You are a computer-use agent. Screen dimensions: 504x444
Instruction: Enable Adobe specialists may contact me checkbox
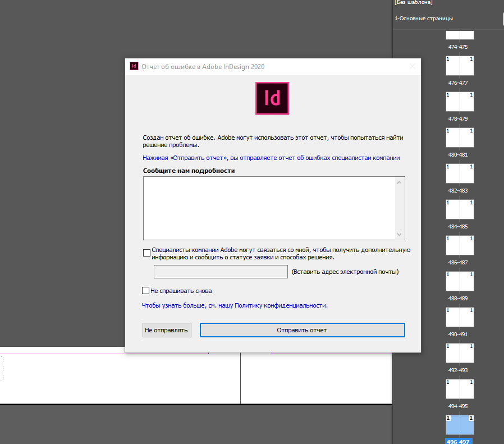146,253
